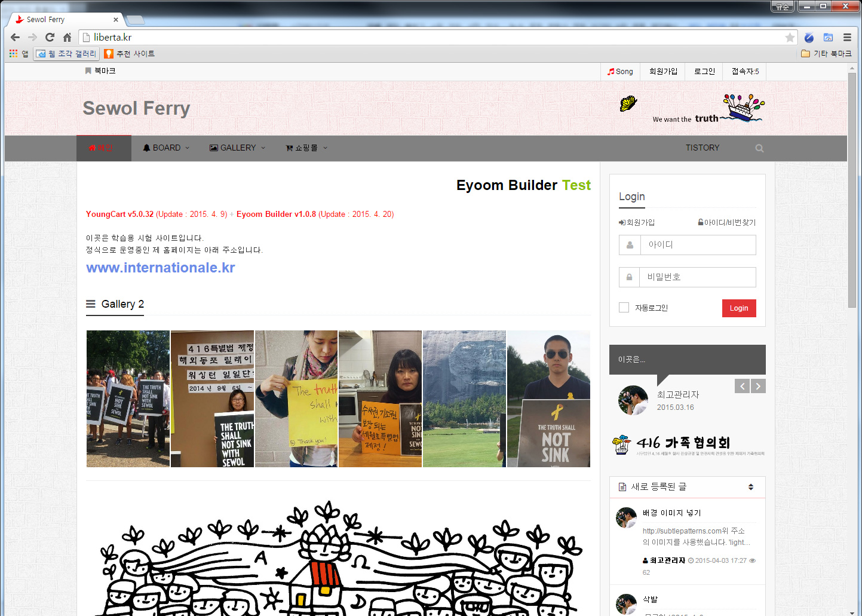This screenshot has width=862, height=616.
Task: Click the yellow butterfly icon in the header
Action: 628,104
